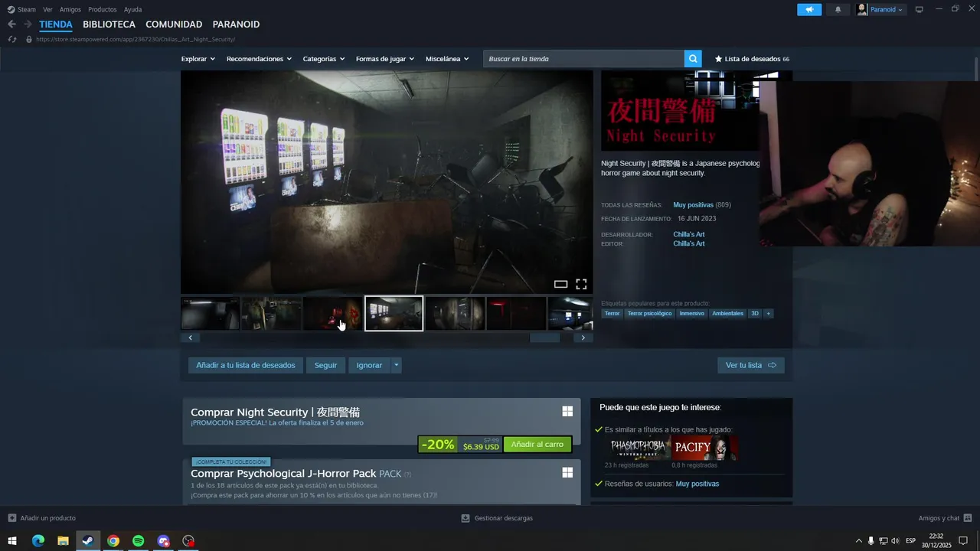Switch to COMUNIDAD tab
980x551 pixels.
(174, 24)
